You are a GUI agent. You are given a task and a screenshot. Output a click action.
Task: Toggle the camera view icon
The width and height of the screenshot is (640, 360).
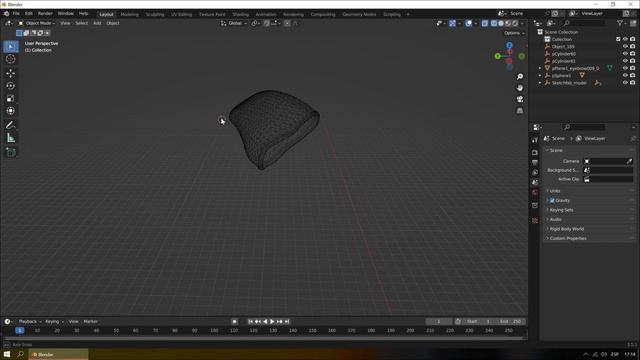(520, 99)
